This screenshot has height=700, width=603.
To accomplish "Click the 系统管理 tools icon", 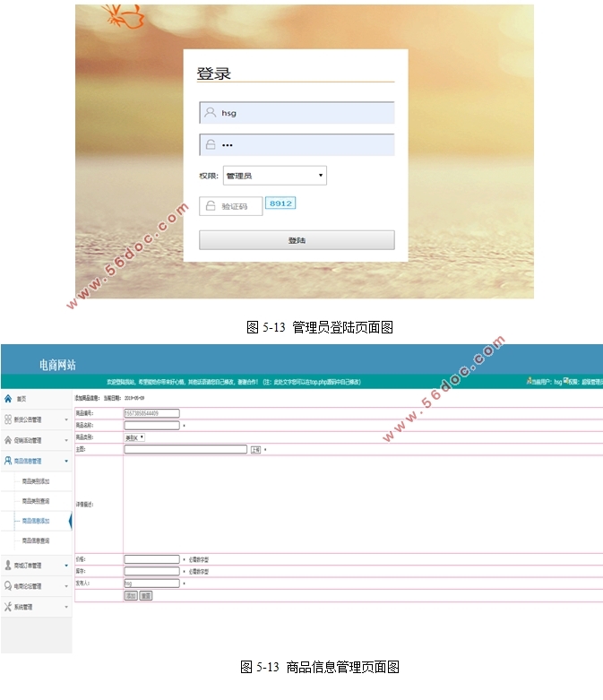I will (8, 607).
